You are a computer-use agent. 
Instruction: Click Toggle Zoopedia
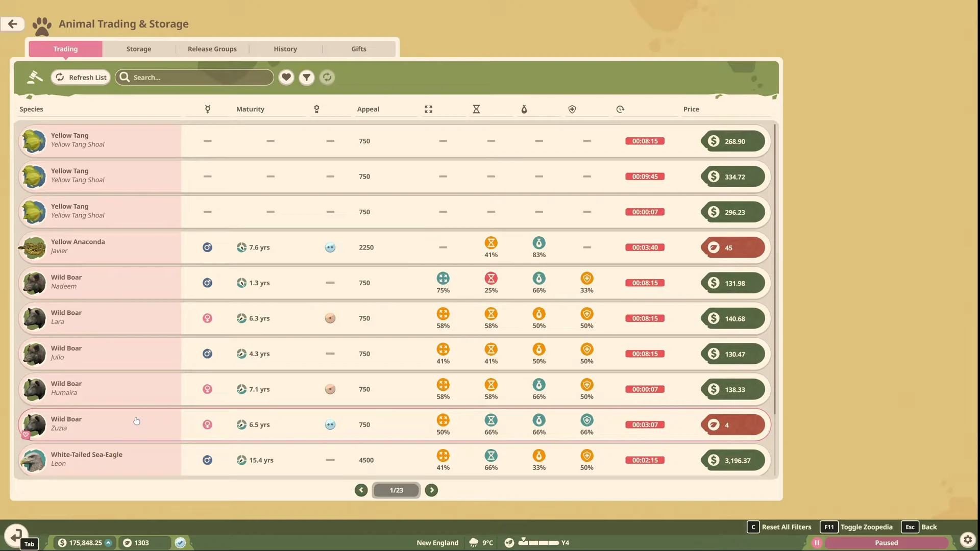(856, 527)
